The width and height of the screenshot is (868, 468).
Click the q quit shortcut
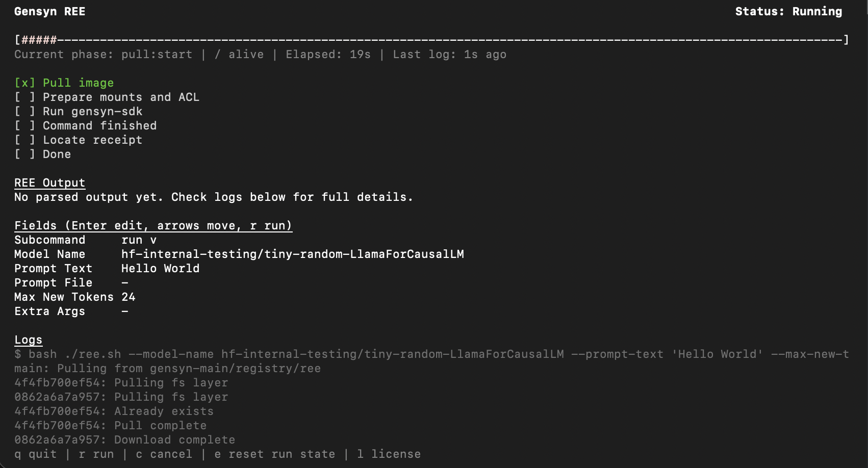pos(35,454)
